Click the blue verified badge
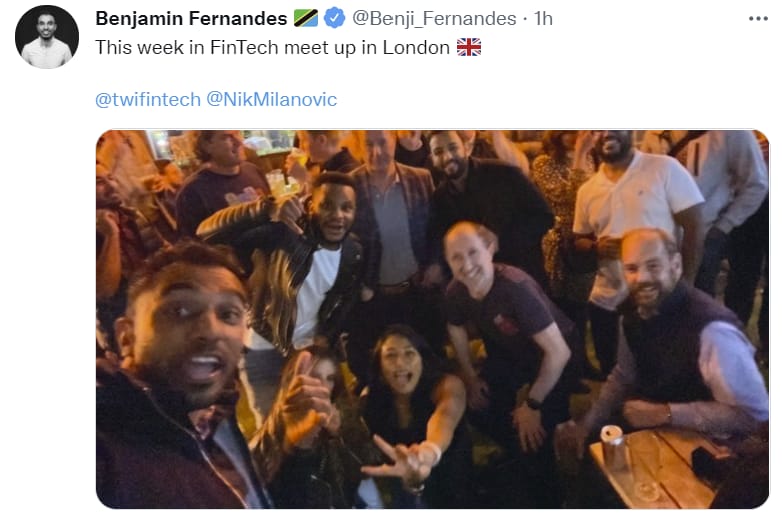782x514 pixels. [334, 18]
